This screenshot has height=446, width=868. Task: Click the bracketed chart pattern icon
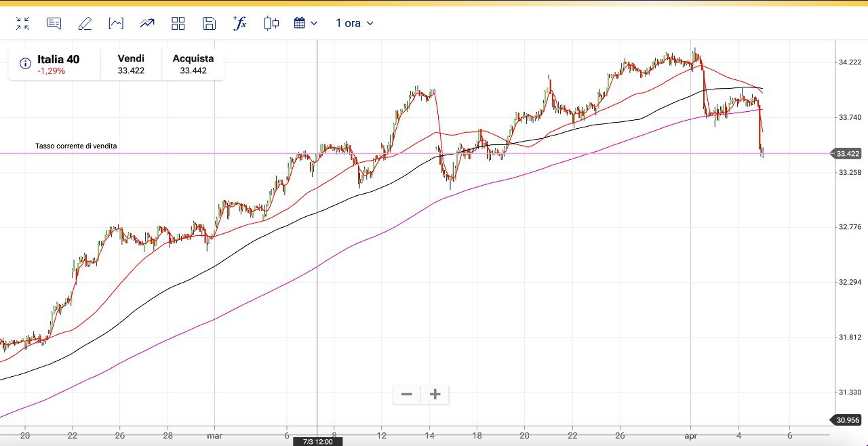point(116,24)
